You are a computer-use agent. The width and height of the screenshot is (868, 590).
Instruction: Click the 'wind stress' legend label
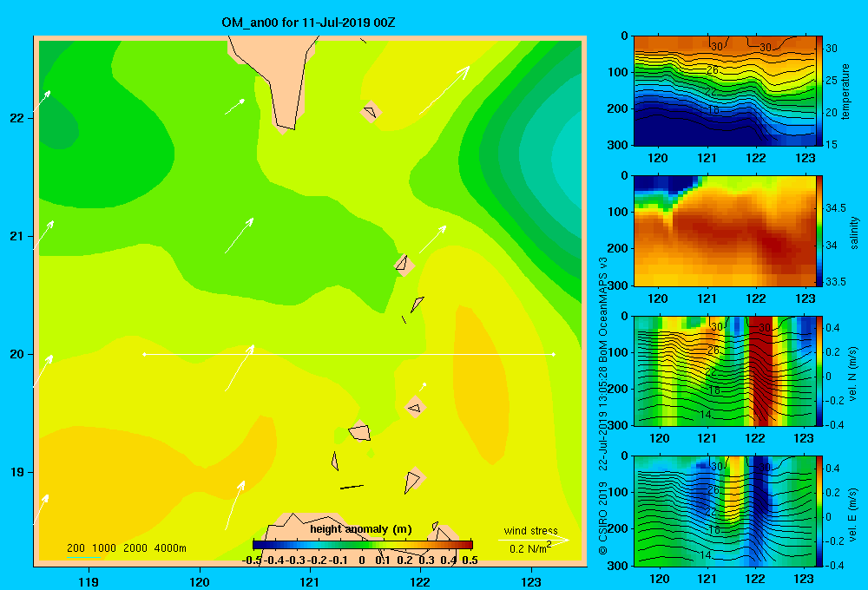530,531
